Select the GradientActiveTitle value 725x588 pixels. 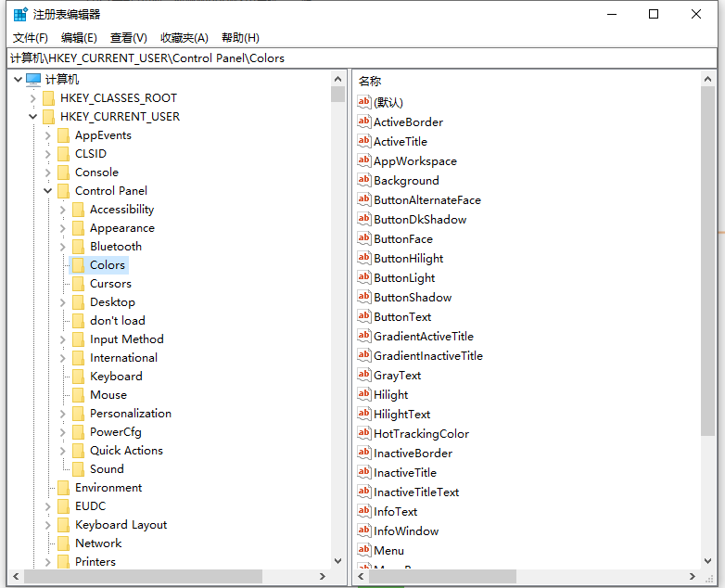tap(423, 336)
